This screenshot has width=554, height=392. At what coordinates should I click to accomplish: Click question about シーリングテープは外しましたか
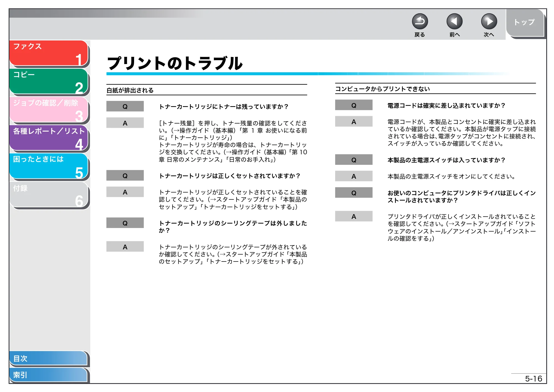(233, 227)
